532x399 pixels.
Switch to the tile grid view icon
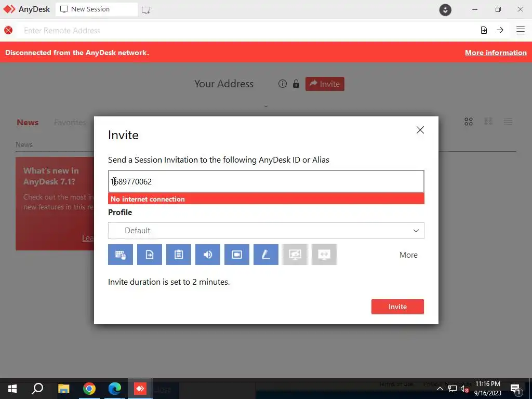[469, 122]
